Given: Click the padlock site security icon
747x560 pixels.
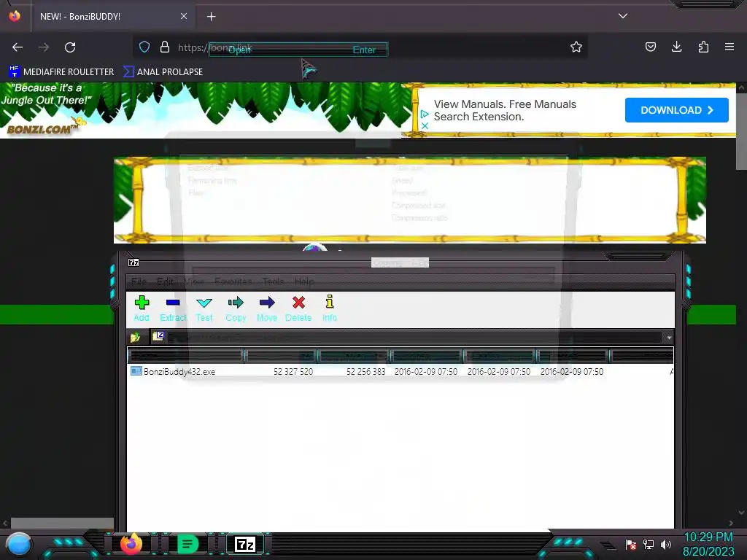Looking at the screenshot, I should [165, 47].
